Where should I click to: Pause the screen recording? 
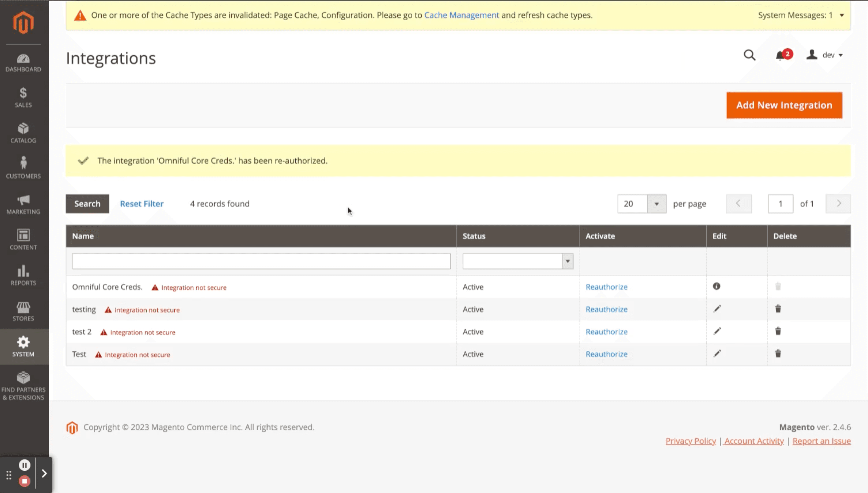tap(24, 465)
